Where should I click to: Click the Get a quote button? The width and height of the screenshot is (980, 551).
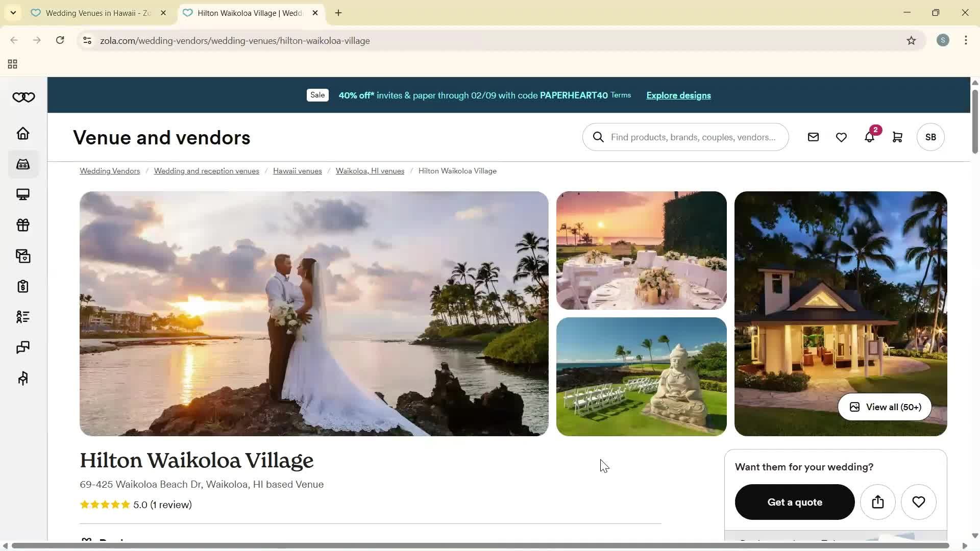795,502
